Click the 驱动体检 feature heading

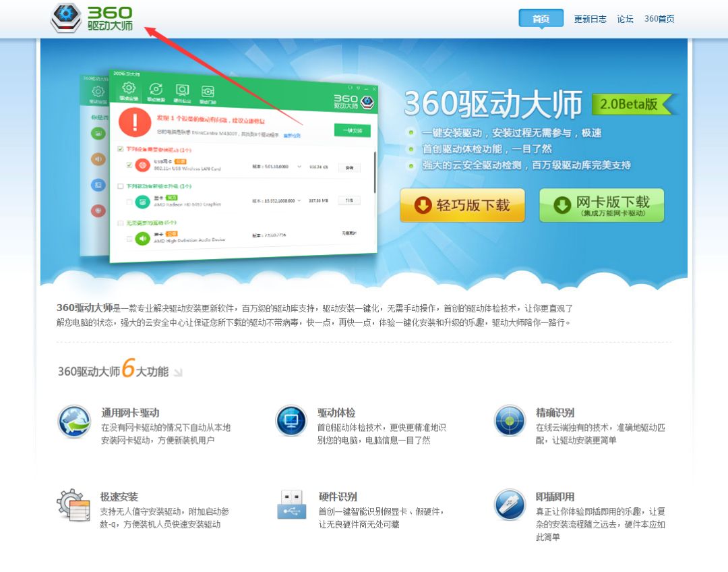click(x=336, y=413)
